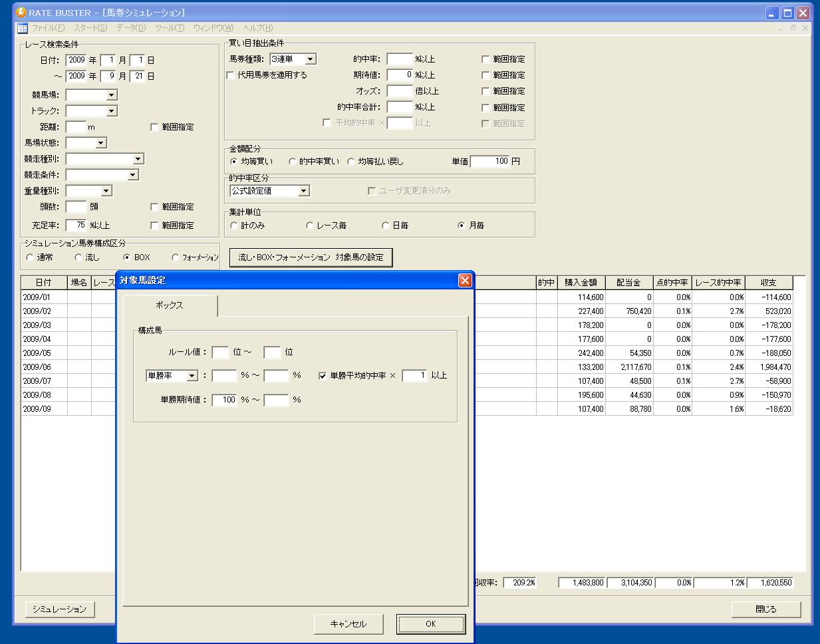Screen dimensions: 820x644
Task: Click the 購入金額 column header
Action: click(x=581, y=283)
